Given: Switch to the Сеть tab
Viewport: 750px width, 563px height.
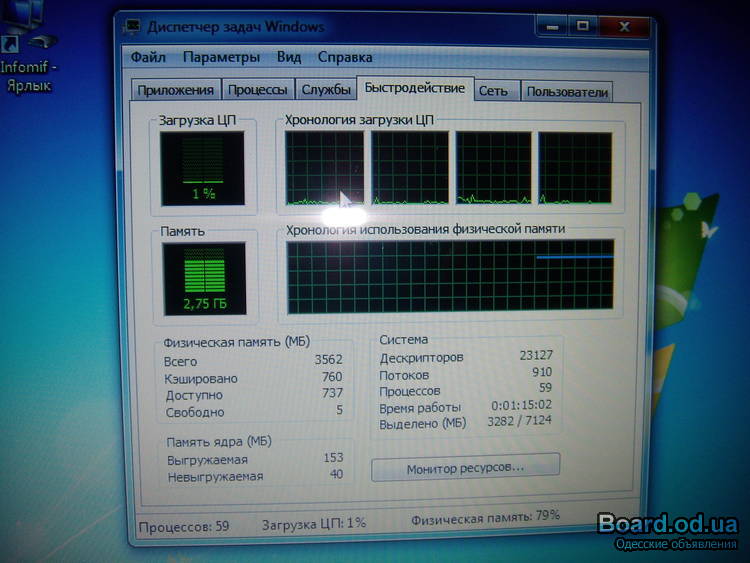Looking at the screenshot, I should click(x=493, y=91).
